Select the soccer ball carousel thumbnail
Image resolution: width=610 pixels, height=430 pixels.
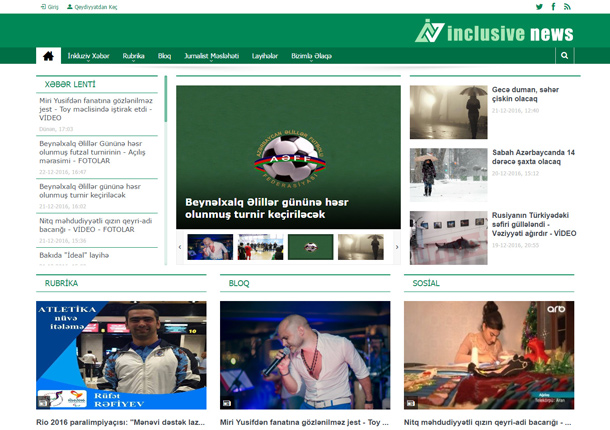310,247
